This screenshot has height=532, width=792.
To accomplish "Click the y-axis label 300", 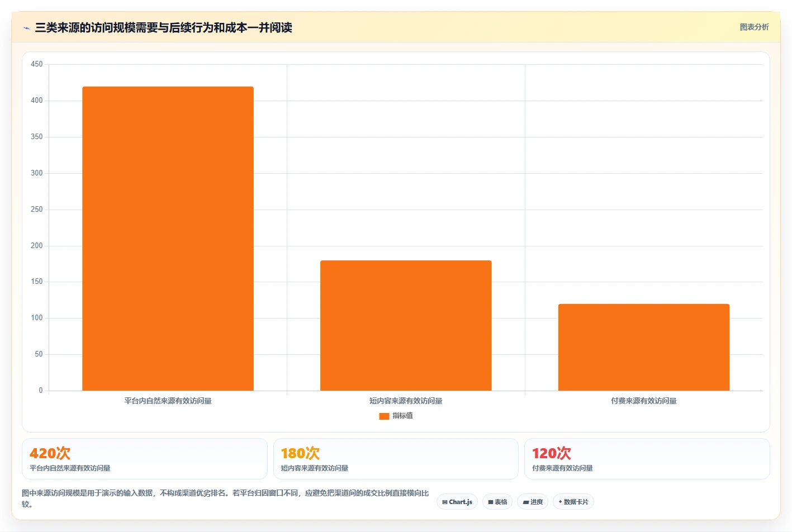I will (37, 173).
